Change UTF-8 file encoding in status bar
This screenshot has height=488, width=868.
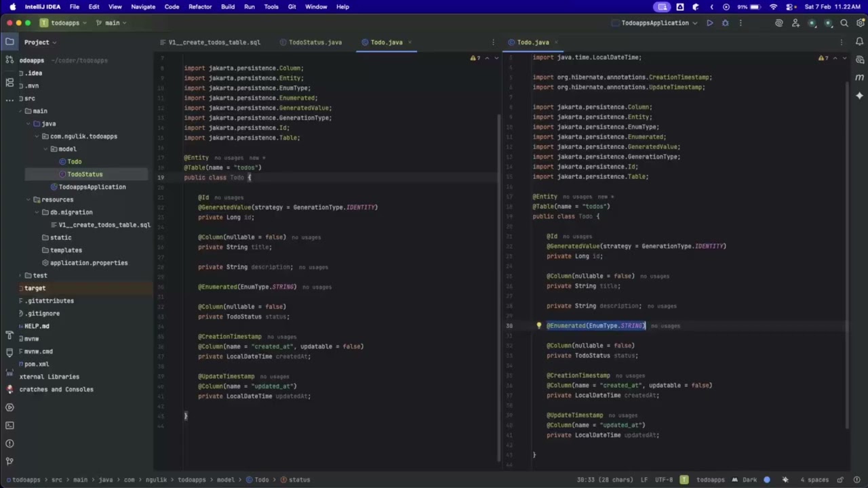click(x=664, y=480)
